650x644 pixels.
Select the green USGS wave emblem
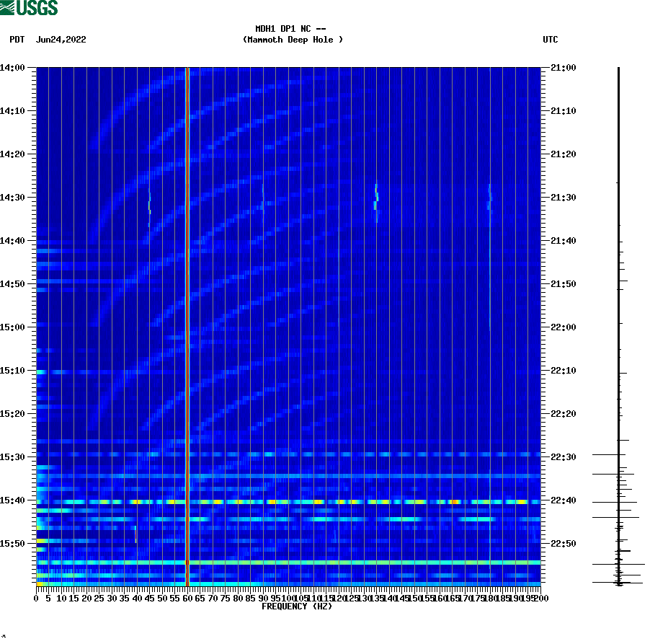[x=7, y=8]
